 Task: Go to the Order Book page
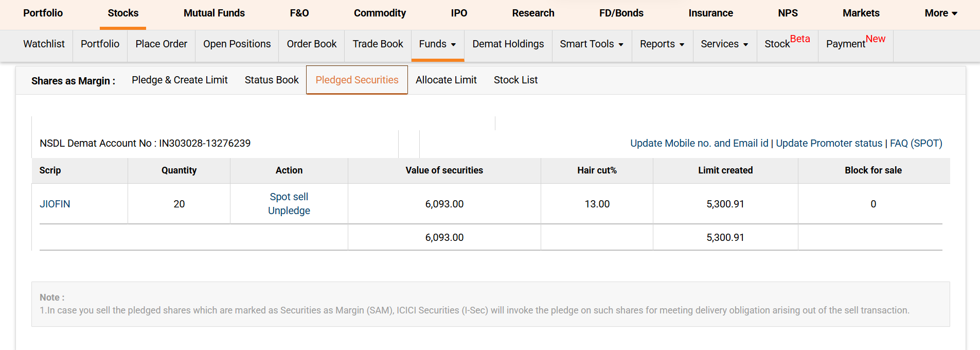[x=311, y=44]
